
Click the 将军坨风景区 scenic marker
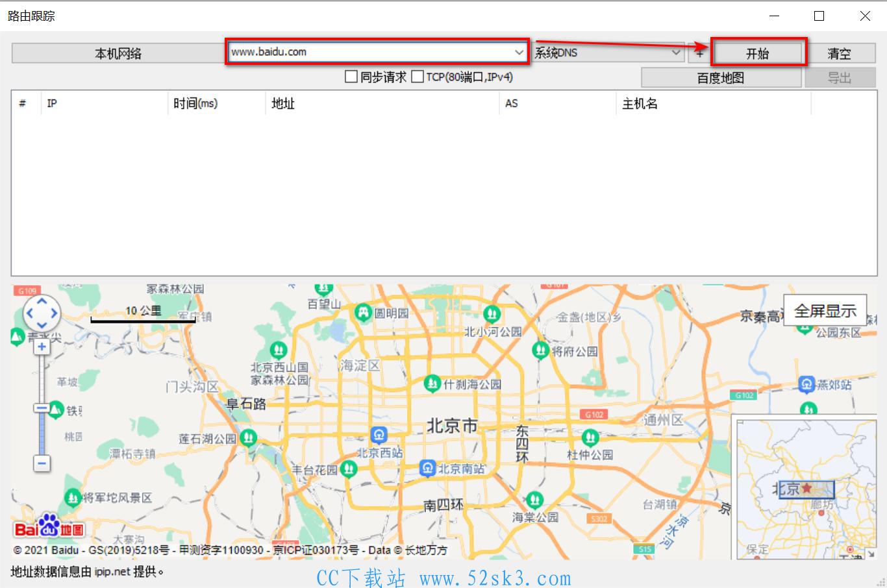coord(73,497)
